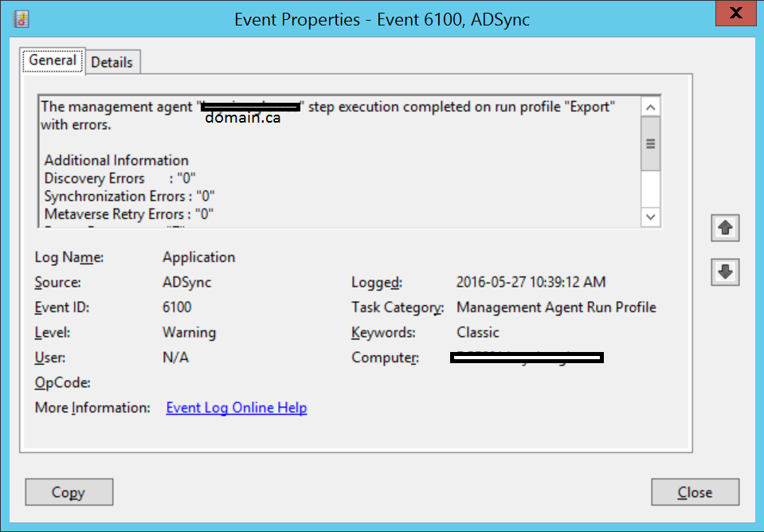
Task: Copy the event details with Copy button
Action: click(69, 492)
